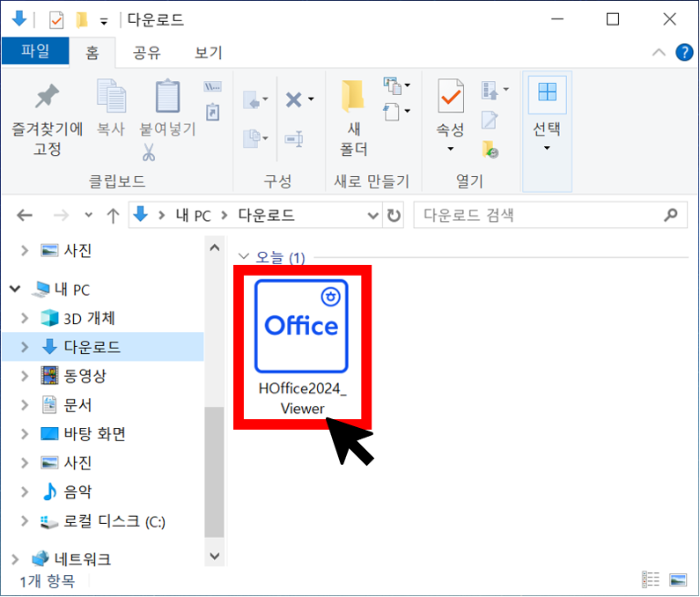Go up one folder level arrow
The height and width of the screenshot is (597, 700).
pyautogui.click(x=113, y=216)
